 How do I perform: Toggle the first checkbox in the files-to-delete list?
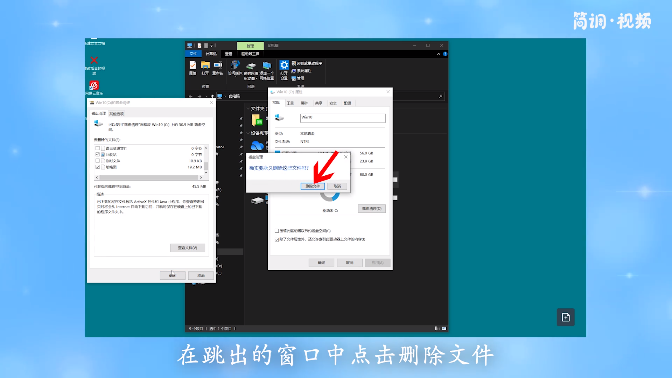pyautogui.click(x=97, y=148)
